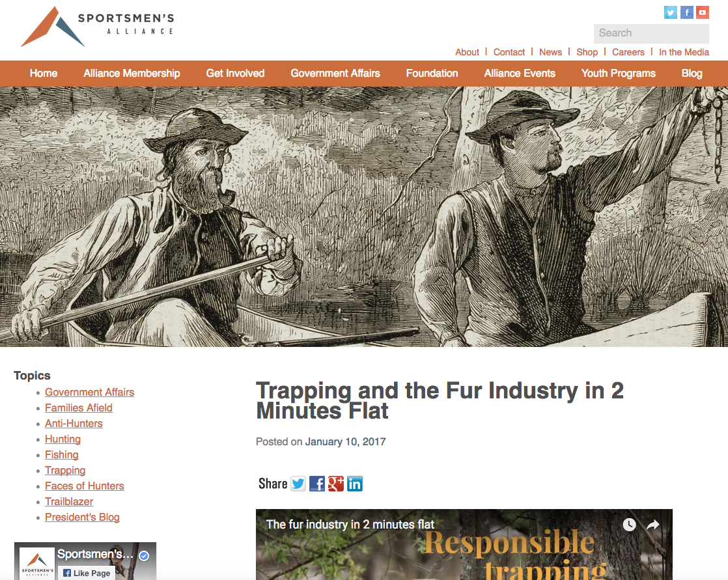Select the Fishing topic
The image size is (728, 580).
pyautogui.click(x=62, y=455)
